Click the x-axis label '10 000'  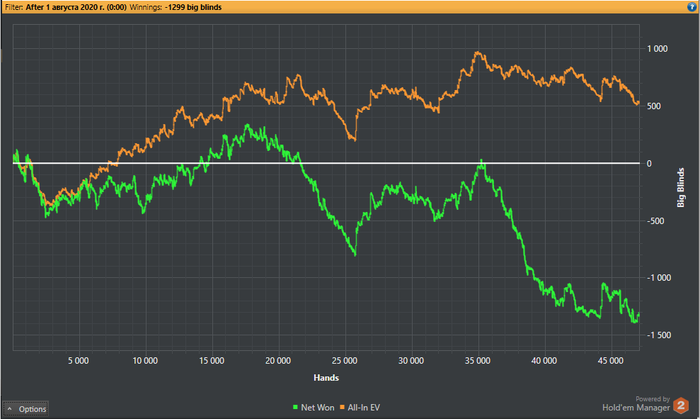point(145,361)
